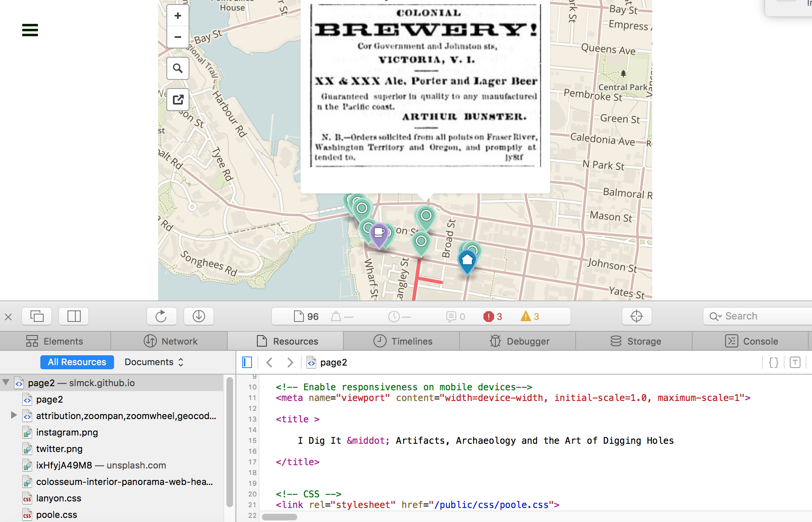Collapse the page2 slmck.github.io tree
This screenshot has height=522, width=812.
(x=6, y=382)
